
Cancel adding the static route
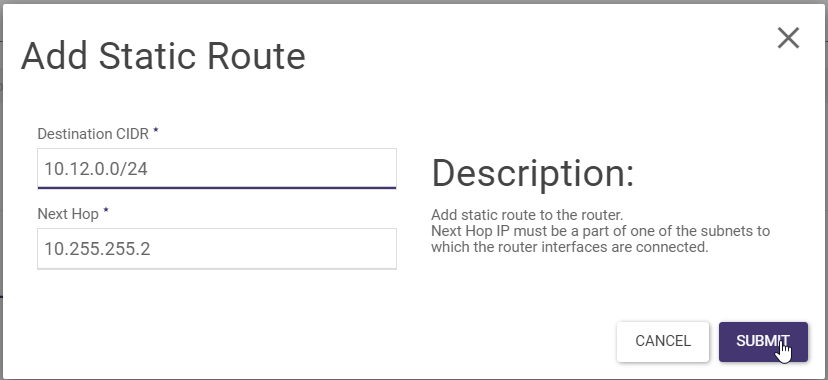point(663,341)
